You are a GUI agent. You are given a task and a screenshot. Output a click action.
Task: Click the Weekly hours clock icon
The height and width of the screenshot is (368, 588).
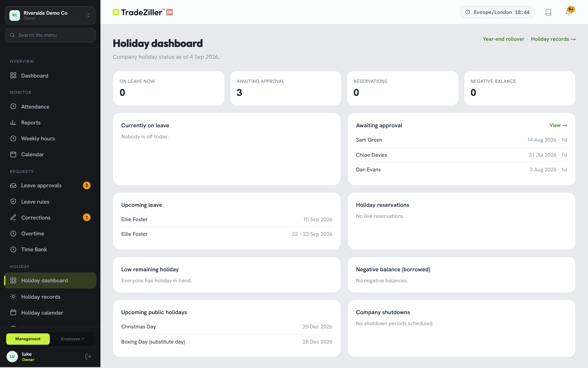(13, 139)
